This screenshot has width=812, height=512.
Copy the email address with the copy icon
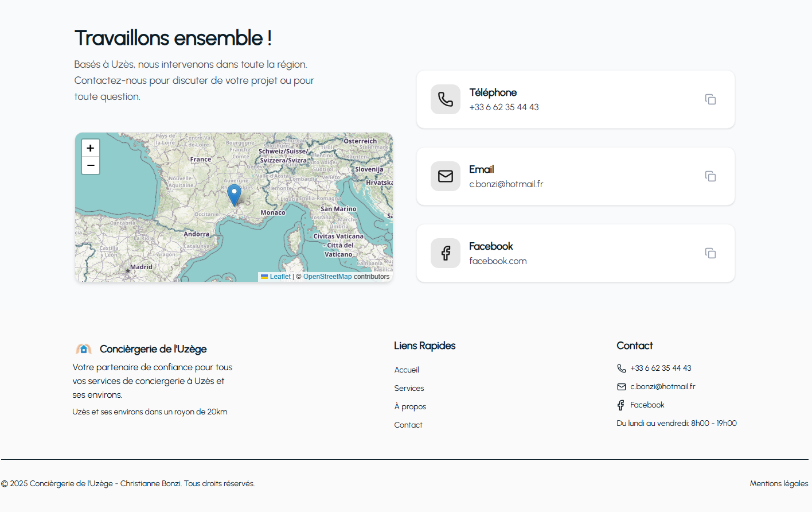(710, 176)
